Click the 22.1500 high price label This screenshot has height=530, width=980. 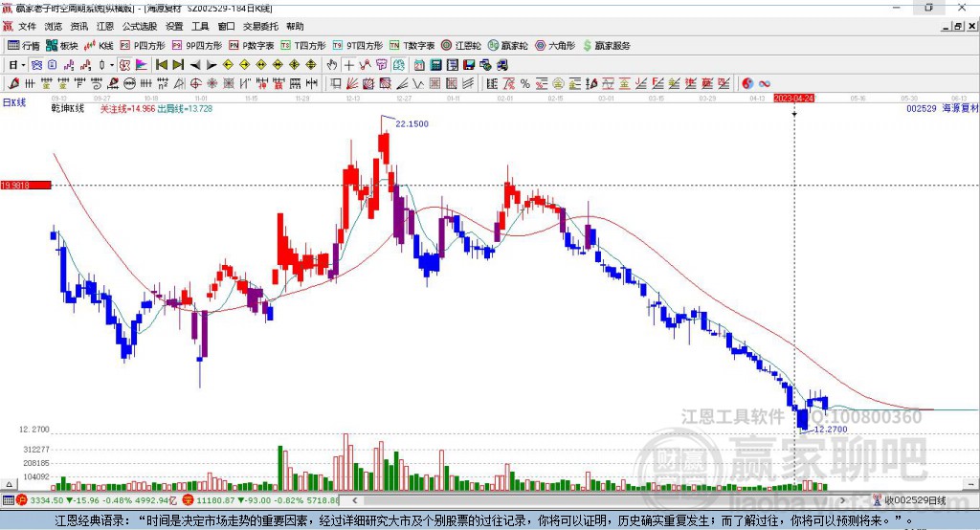click(412, 123)
